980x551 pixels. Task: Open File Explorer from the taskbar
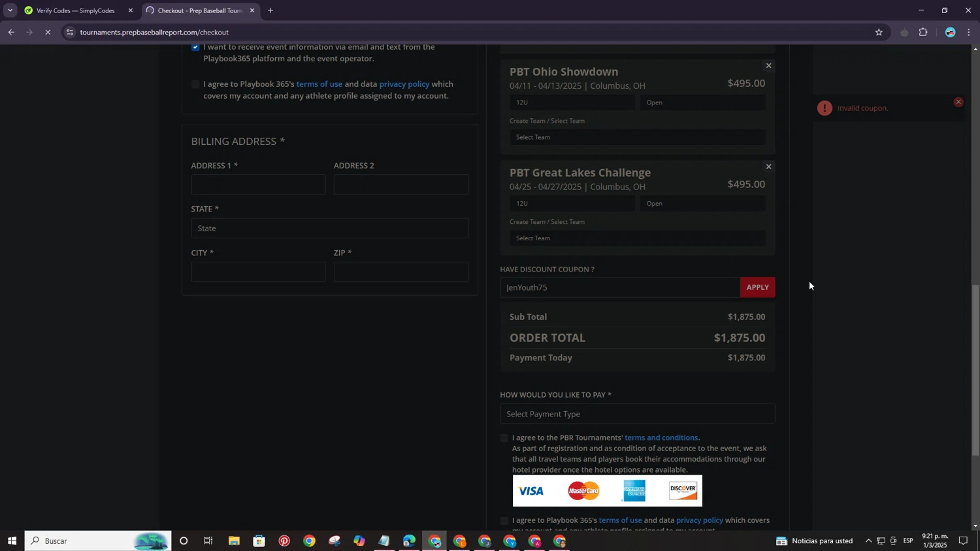pos(234,541)
